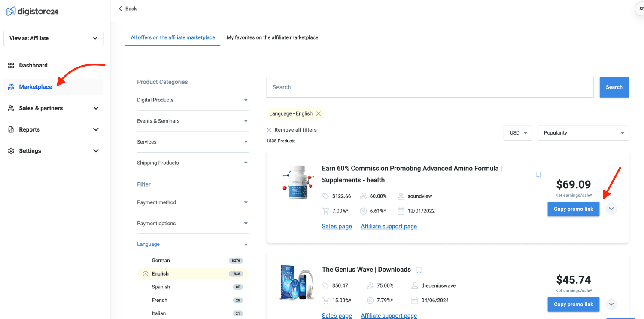Expand the Services category
This screenshot has height=319, width=644.
[x=193, y=142]
